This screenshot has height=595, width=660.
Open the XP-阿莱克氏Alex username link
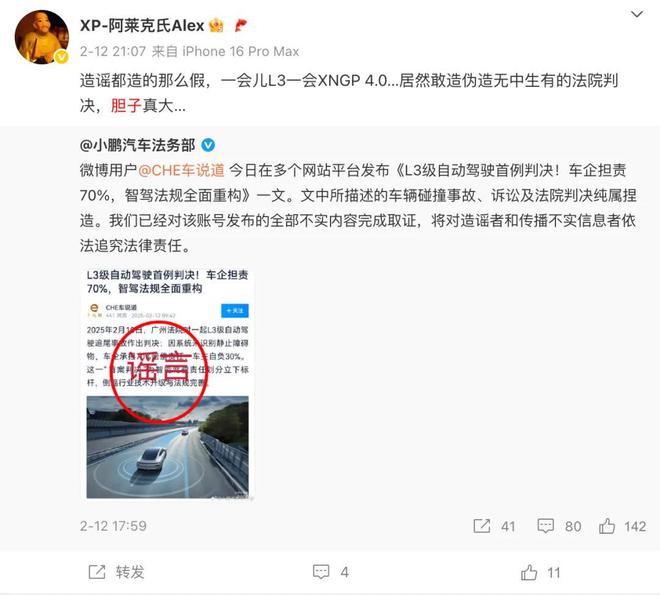point(142,26)
